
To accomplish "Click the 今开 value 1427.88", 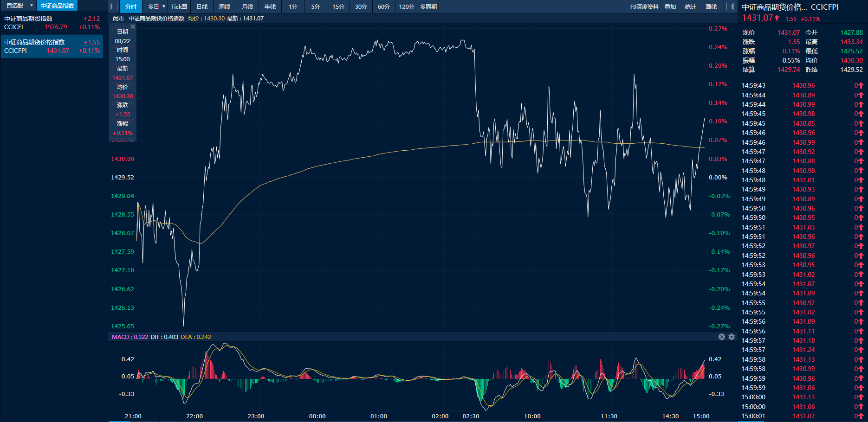I will coord(851,32).
